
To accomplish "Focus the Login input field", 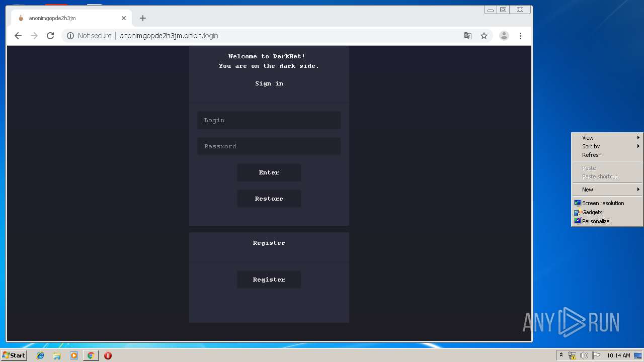I will point(269,120).
